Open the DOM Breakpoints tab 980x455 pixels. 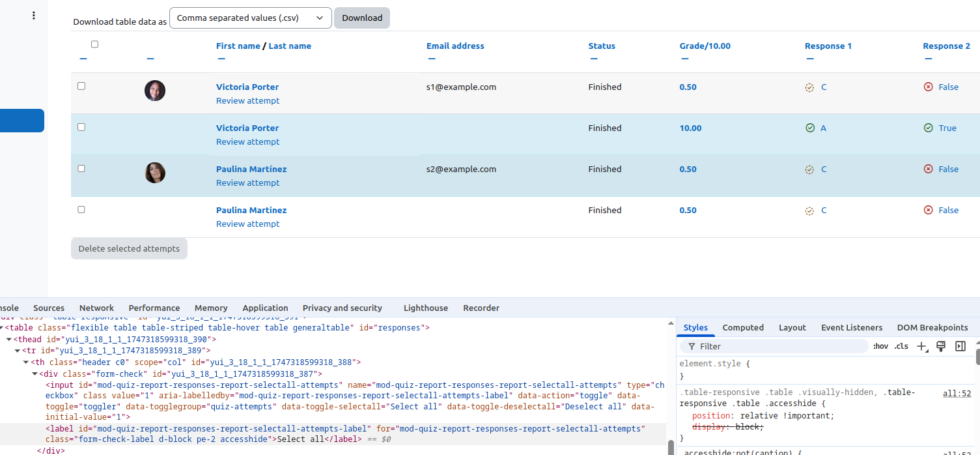pyautogui.click(x=932, y=328)
